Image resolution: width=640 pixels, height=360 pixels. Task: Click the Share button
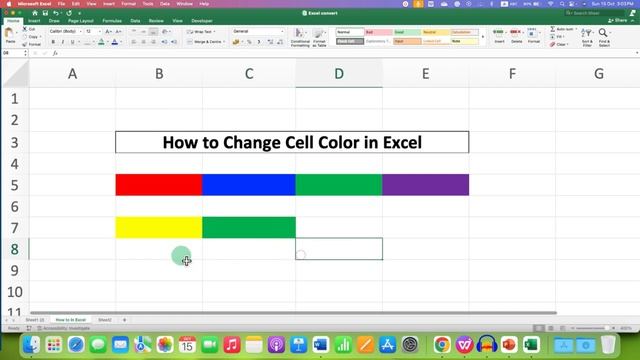pyautogui.click(x=618, y=20)
